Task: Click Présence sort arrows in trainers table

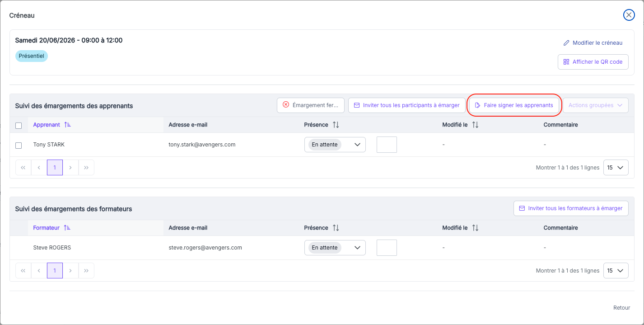Action: point(336,228)
